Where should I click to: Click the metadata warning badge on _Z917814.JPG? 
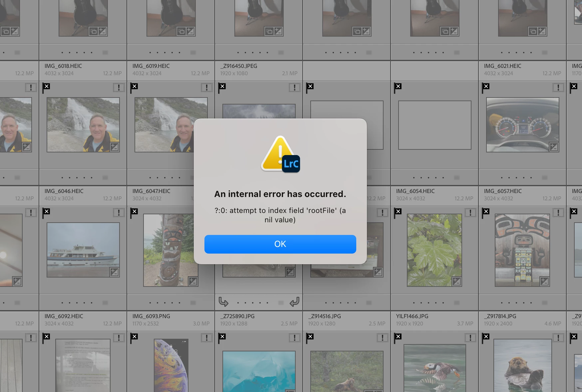click(x=558, y=338)
